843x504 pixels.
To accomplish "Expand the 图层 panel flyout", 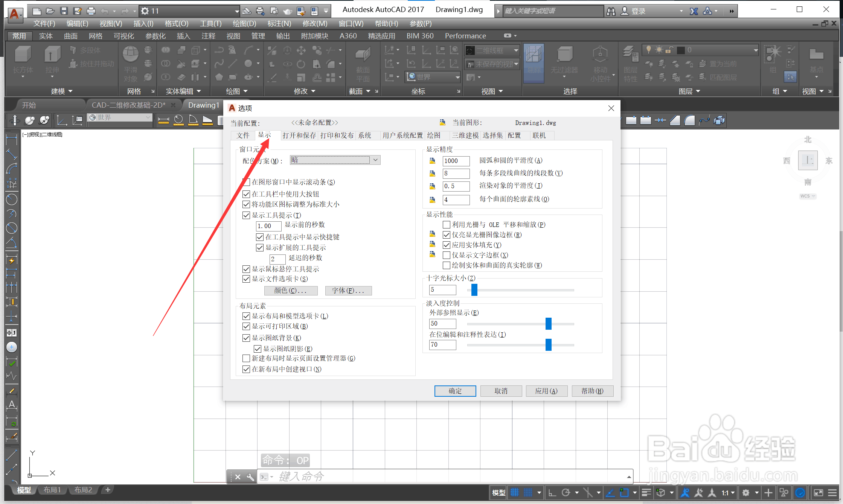I will [x=689, y=91].
